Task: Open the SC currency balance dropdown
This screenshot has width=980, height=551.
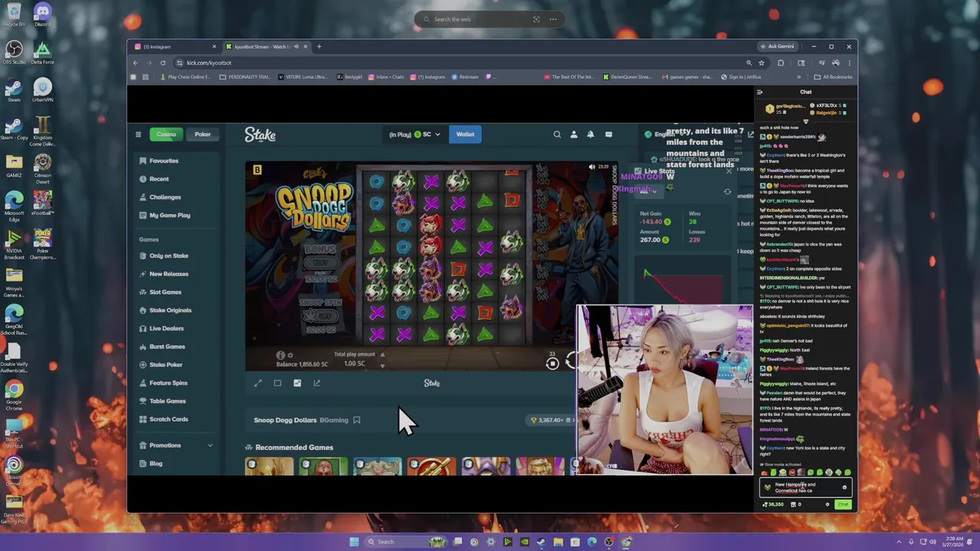Action: 415,135
